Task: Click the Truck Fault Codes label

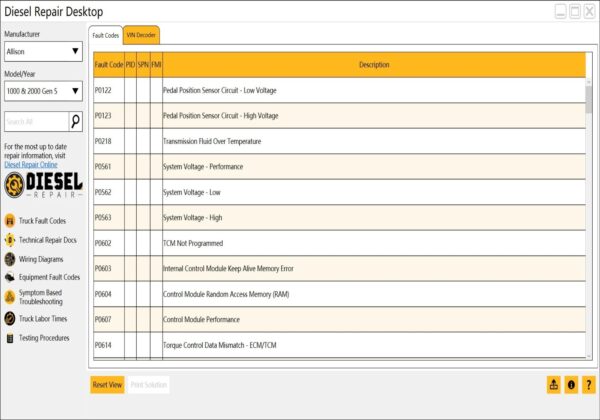Action: (42, 221)
